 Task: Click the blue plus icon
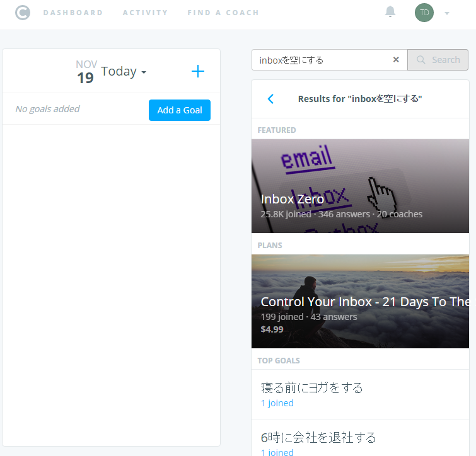point(198,71)
